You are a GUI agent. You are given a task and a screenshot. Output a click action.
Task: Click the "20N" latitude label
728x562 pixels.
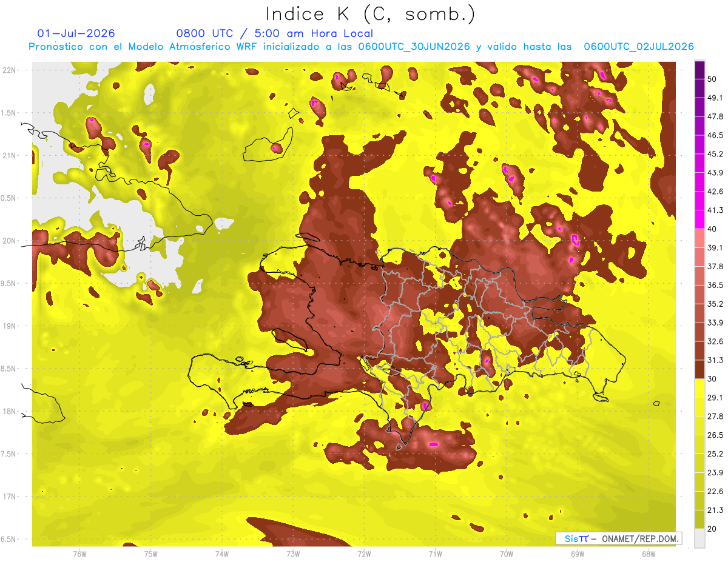(10, 241)
